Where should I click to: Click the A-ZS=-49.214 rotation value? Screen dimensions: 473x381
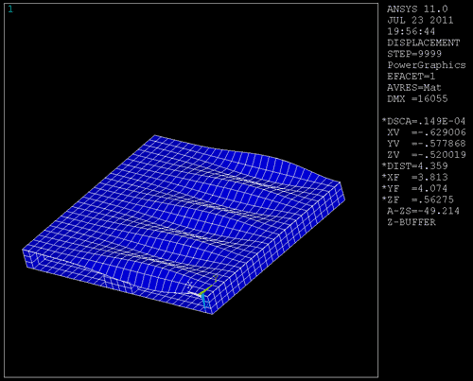(x=423, y=211)
